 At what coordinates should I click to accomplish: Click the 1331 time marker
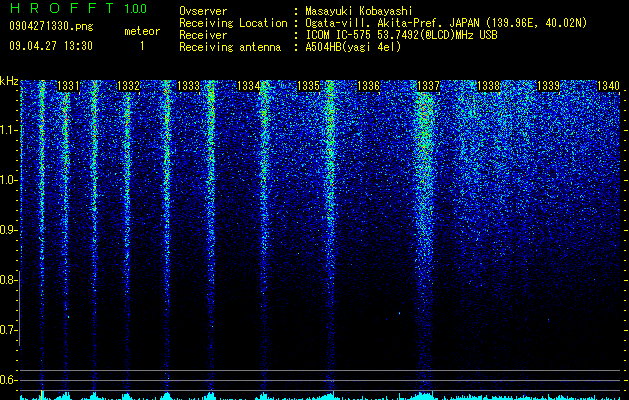(x=69, y=86)
